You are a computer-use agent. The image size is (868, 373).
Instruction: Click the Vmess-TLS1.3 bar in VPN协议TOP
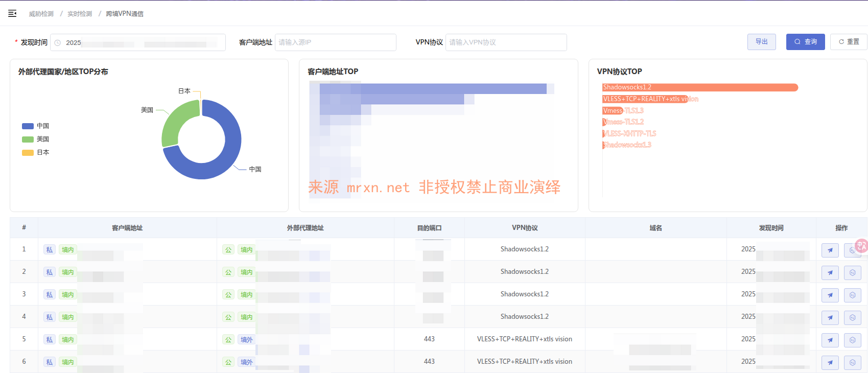coord(613,110)
